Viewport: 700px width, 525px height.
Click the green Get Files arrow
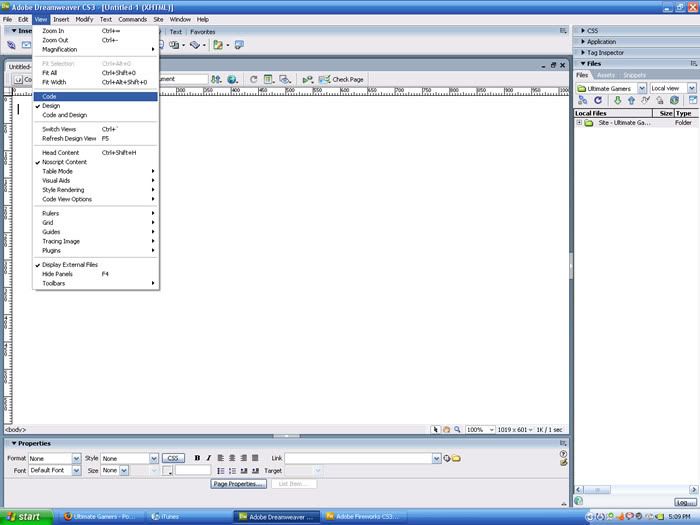(617, 100)
